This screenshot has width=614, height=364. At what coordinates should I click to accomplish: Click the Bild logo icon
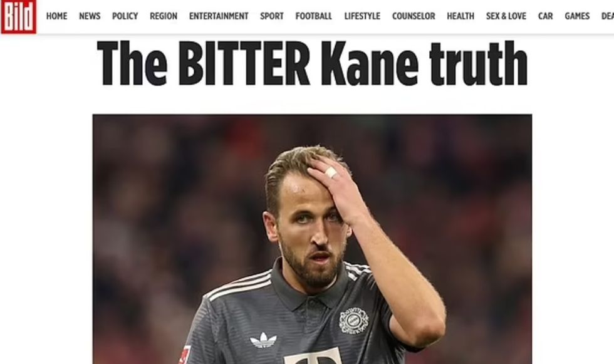[18, 16]
